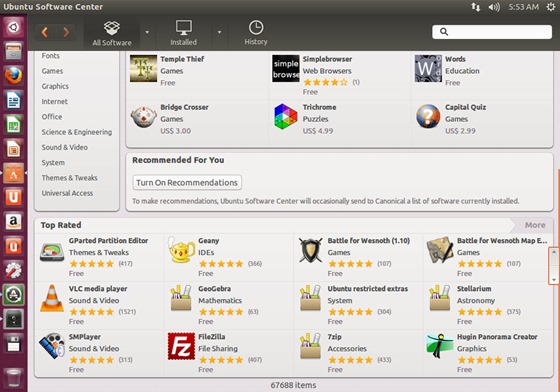Click the Trichrome US$ 4.99 price
This screenshot has height=392, width=560.
(x=318, y=131)
